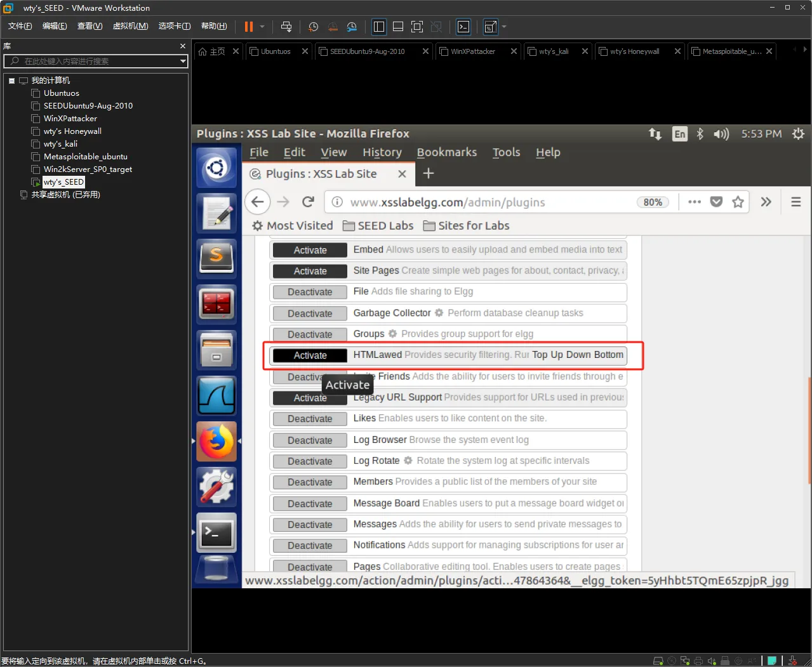Activate the HTMLawed plugin
This screenshot has width=812, height=667.
pyautogui.click(x=310, y=355)
